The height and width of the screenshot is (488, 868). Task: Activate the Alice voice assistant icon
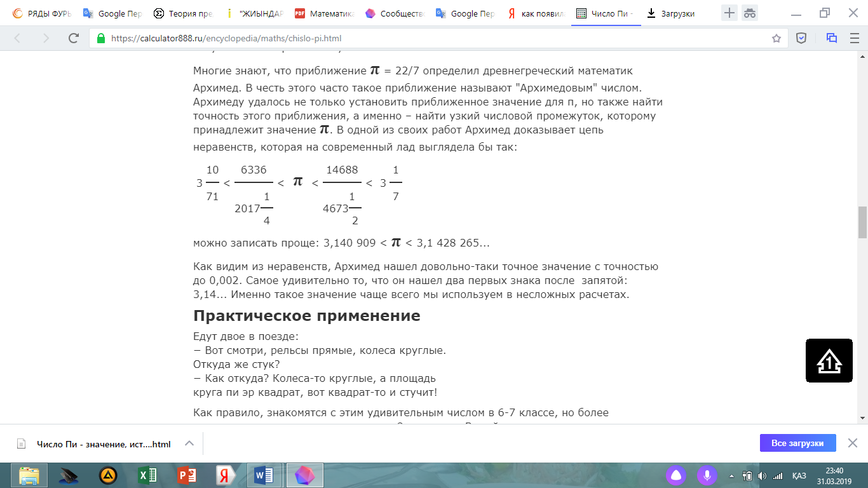(x=676, y=475)
